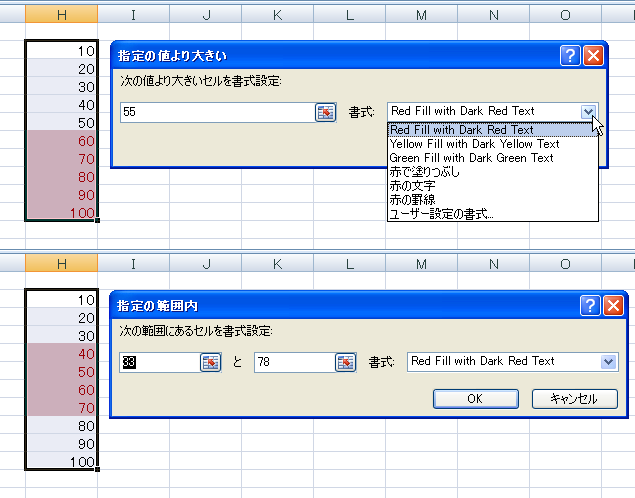The width and height of the screenshot is (635, 498).
Task: Click the range selector icon beside the 55 field
Action: coord(326,113)
